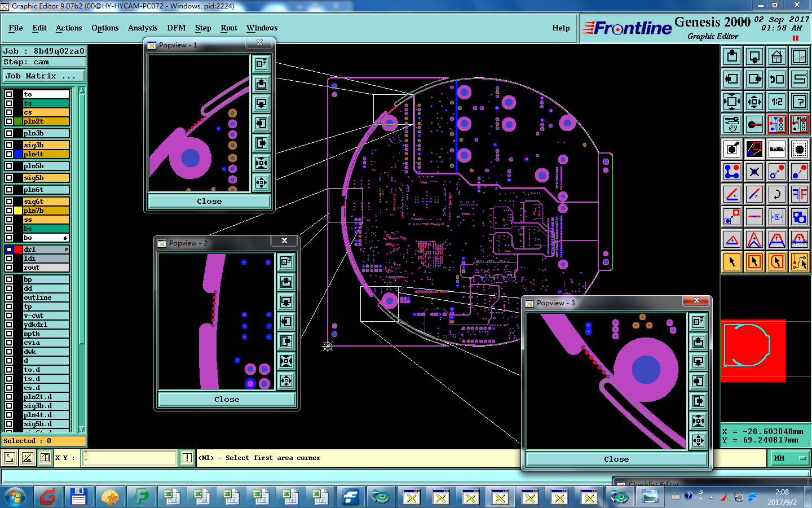Open the File menu
Viewport: 812px width, 508px height.
coord(16,28)
